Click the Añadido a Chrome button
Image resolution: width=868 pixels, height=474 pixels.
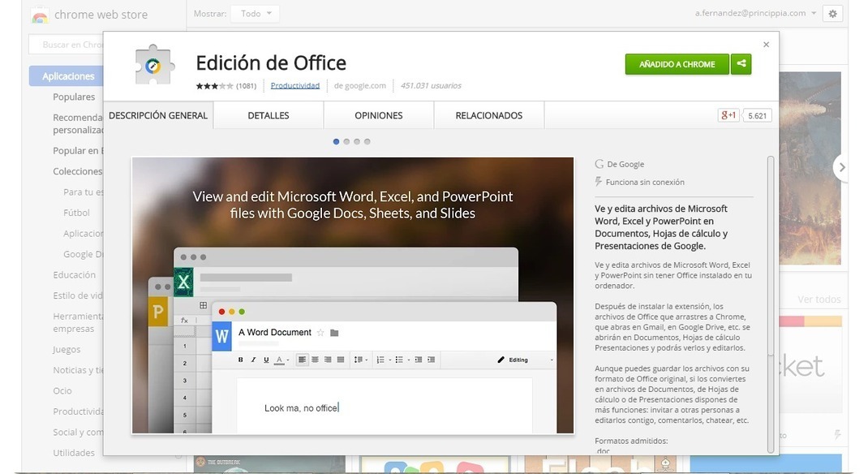coord(677,64)
